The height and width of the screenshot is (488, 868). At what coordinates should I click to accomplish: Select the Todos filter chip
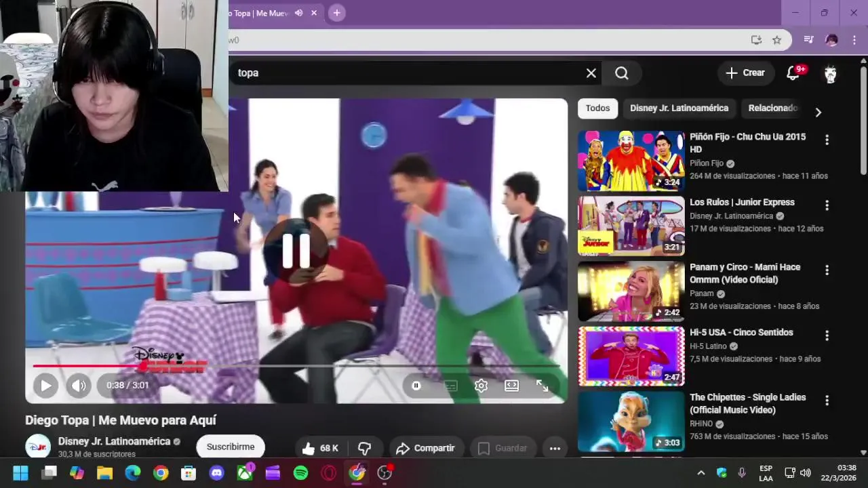coord(597,108)
